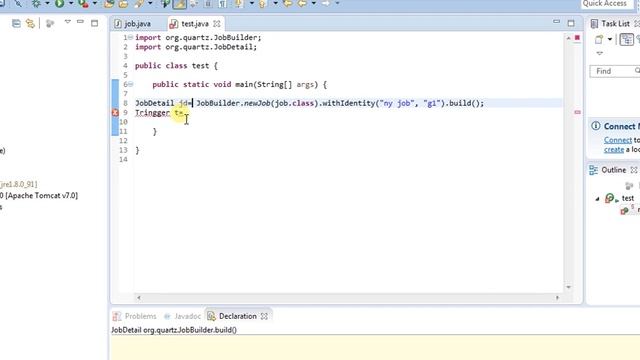Open the Javadoc tab
640x360 pixels.
182,316
